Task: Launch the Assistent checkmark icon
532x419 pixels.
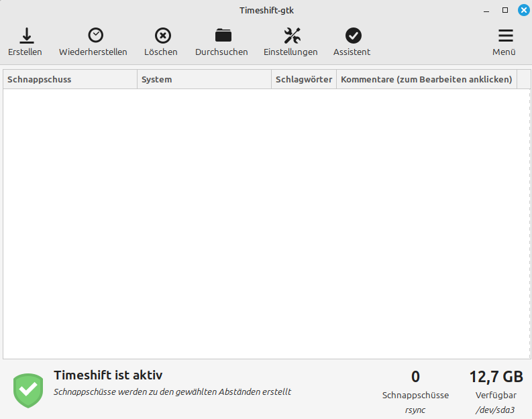Action: 353,36
